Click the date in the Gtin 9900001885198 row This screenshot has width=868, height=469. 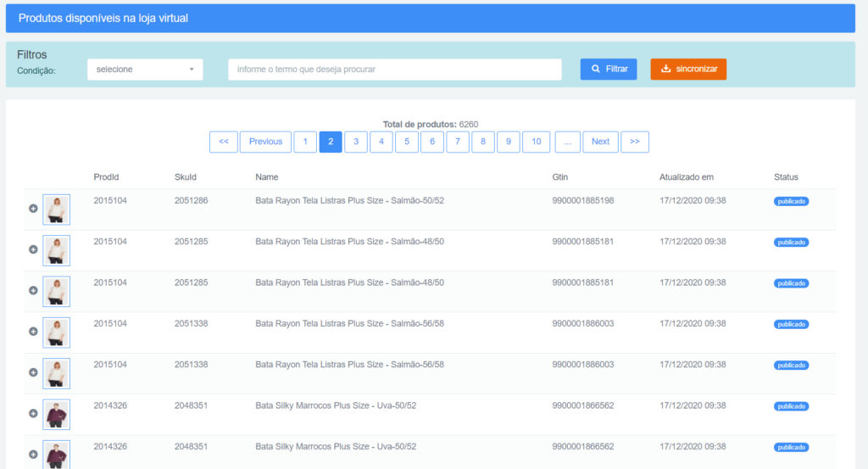pyautogui.click(x=693, y=200)
